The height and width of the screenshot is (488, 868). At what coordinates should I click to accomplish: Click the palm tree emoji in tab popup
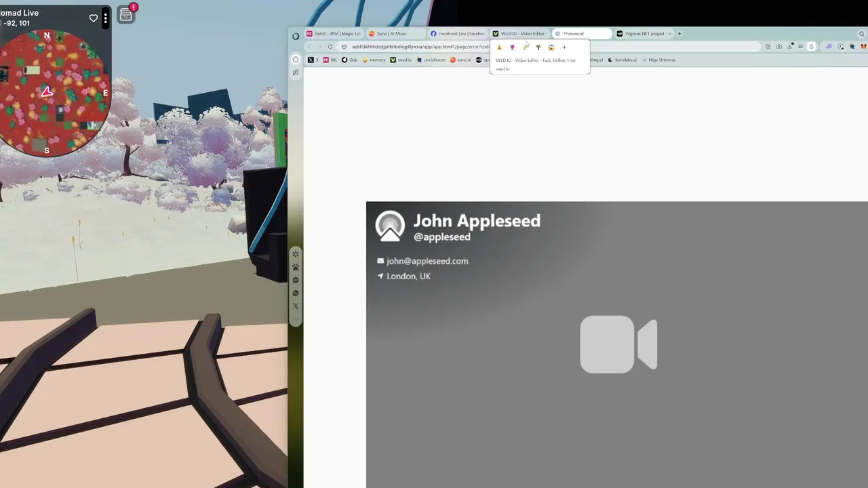pyautogui.click(x=538, y=47)
